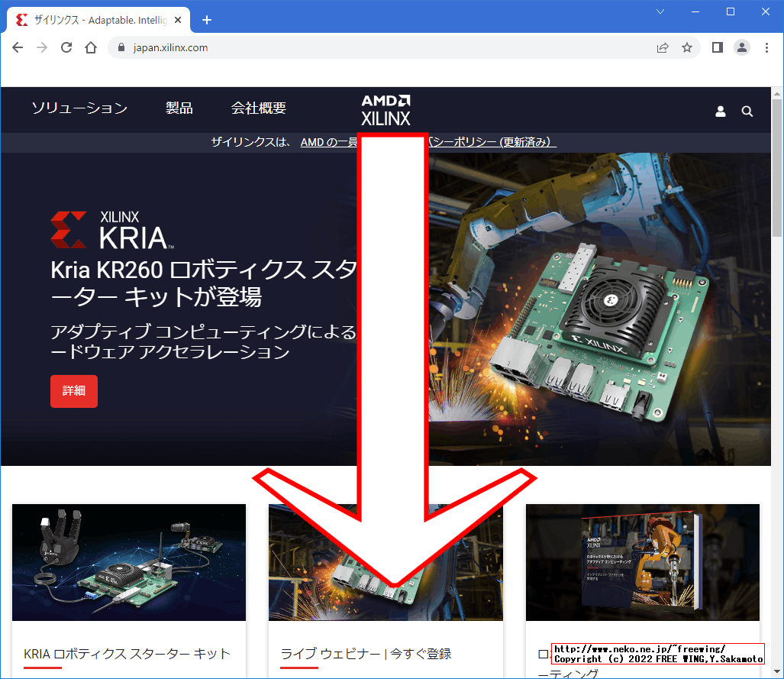
Task: Click the AMD XILINX logo
Action: coord(386,108)
